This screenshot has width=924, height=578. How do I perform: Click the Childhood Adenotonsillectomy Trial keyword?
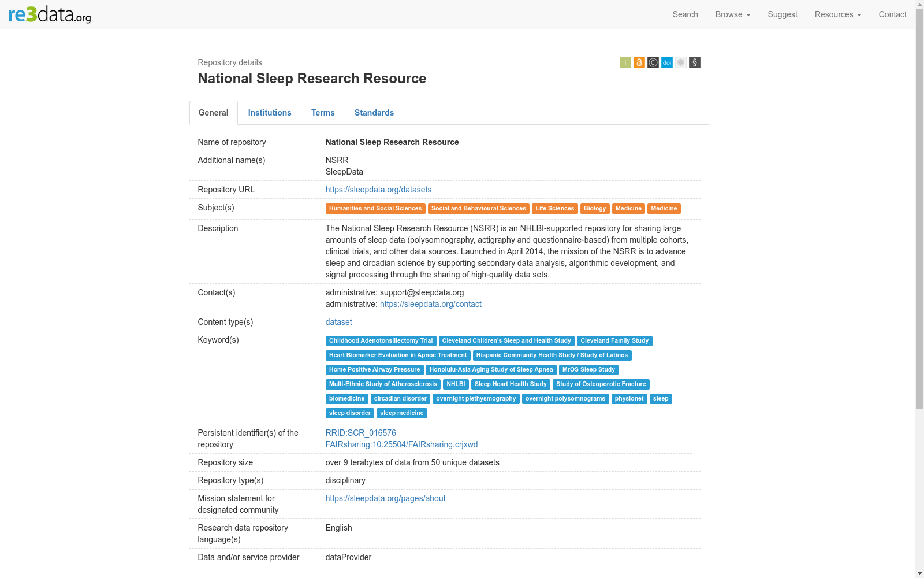[x=381, y=341]
